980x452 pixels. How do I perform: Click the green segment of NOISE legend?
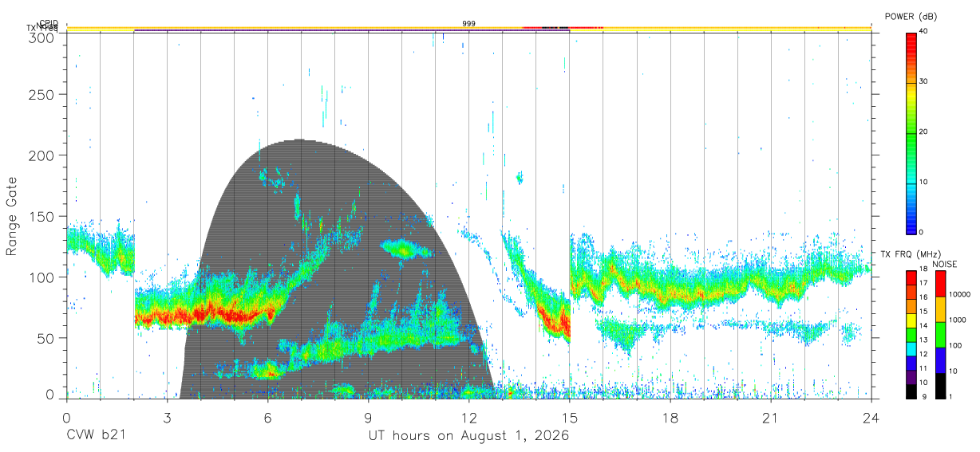pyautogui.click(x=939, y=335)
